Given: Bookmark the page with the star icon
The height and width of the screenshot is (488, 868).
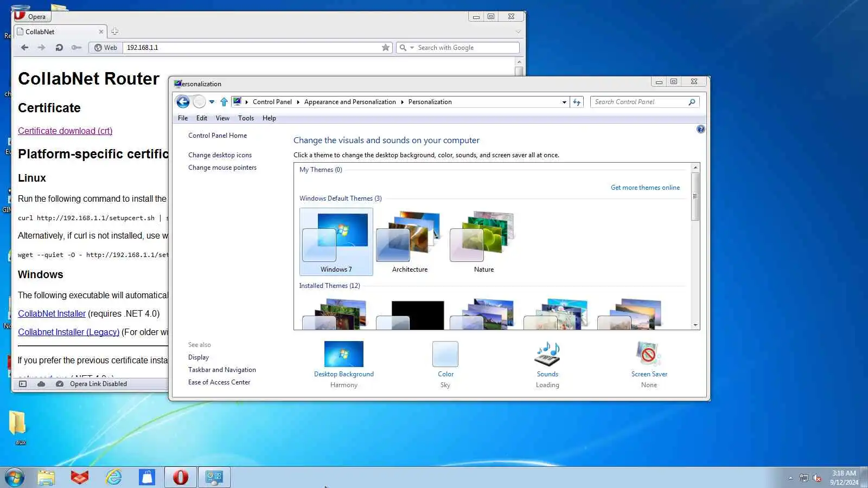Looking at the screenshot, I should [x=386, y=48].
